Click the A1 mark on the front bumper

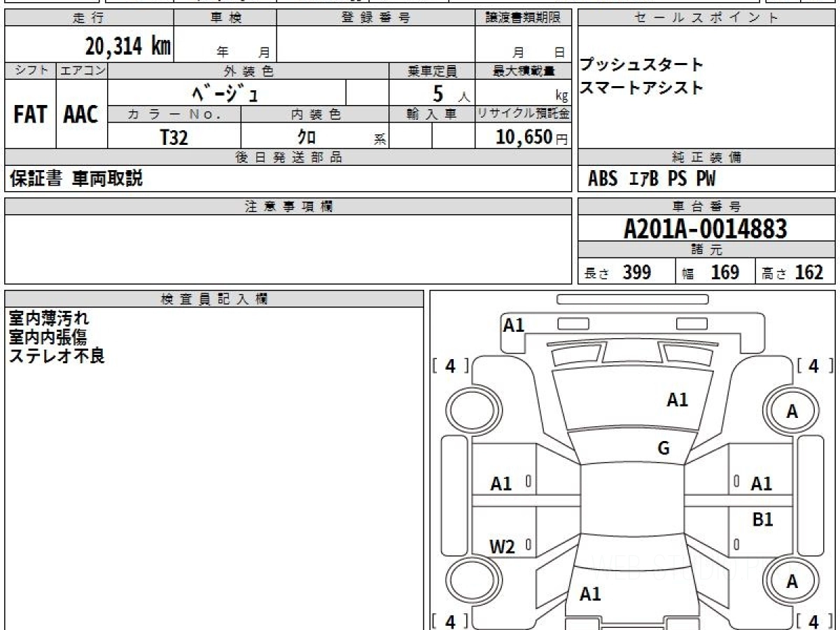tap(514, 325)
